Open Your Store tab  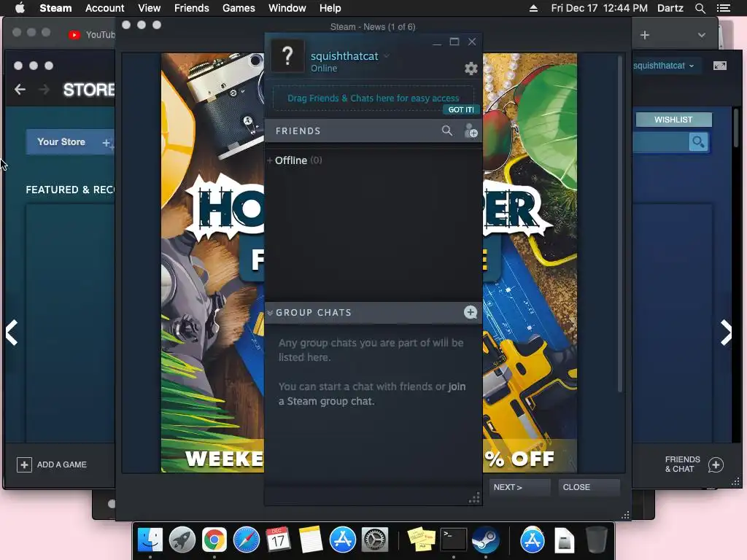61,142
